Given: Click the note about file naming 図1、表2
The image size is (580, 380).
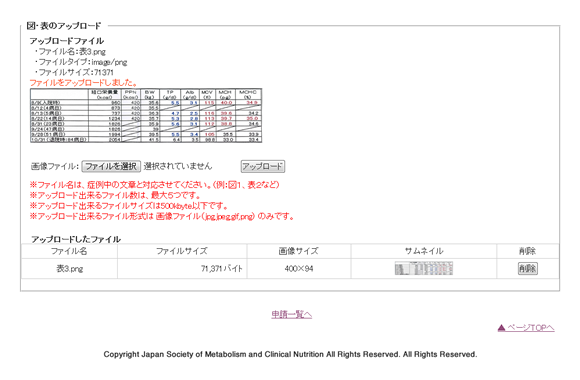Looking at the screenshot, I should (154, 185).
